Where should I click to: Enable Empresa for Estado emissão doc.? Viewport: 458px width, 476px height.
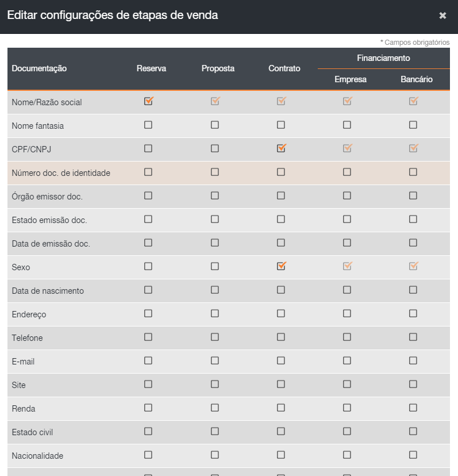(x=347, y=219)
